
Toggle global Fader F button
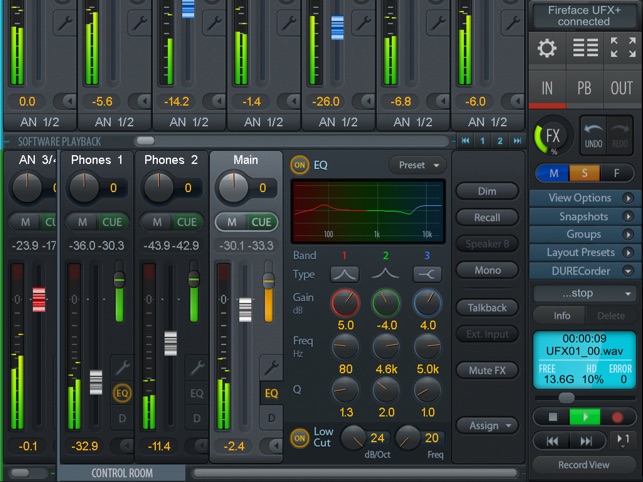pos(616,173)
